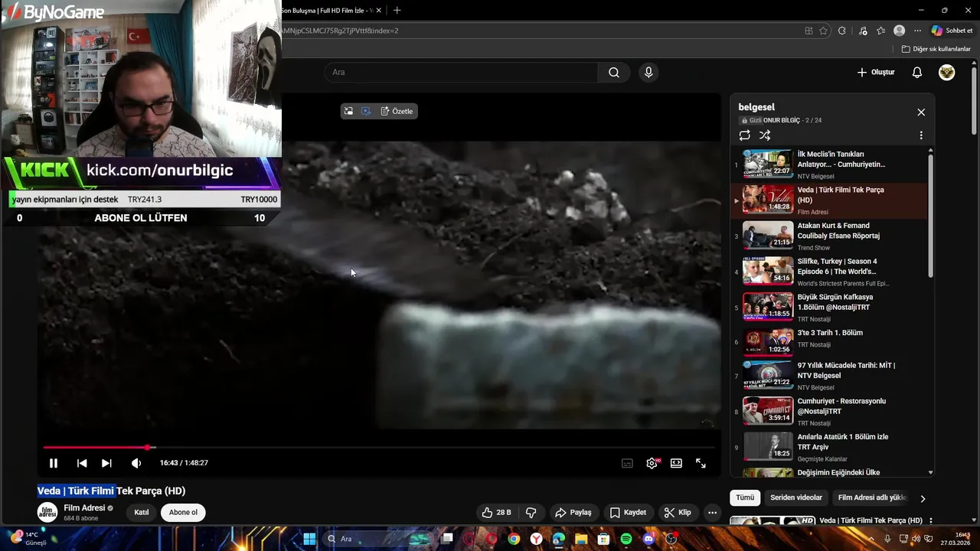Screen dimensions: 980x551
Task: Click the Kaydet save button
Action: pos(628,513)
